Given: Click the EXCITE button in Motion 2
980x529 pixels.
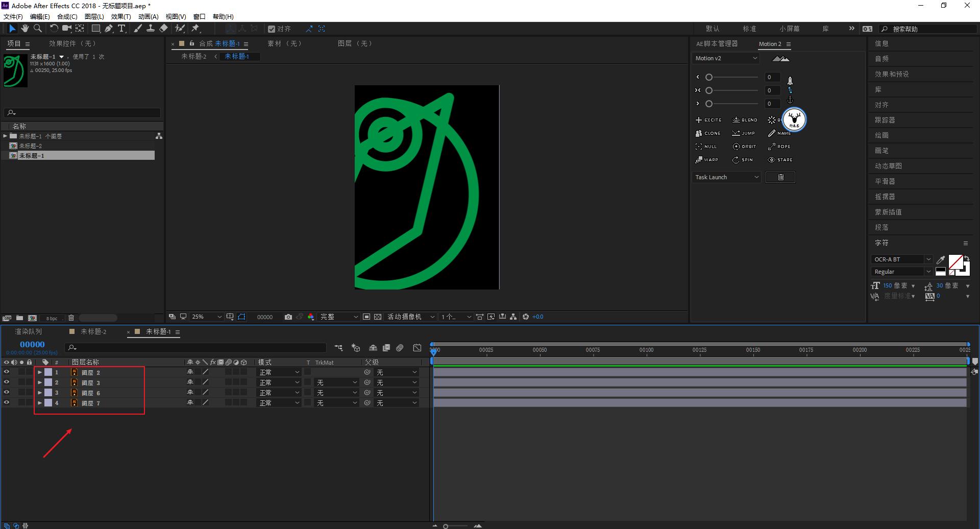Looking at the screenshot, I should pos(708,120).
